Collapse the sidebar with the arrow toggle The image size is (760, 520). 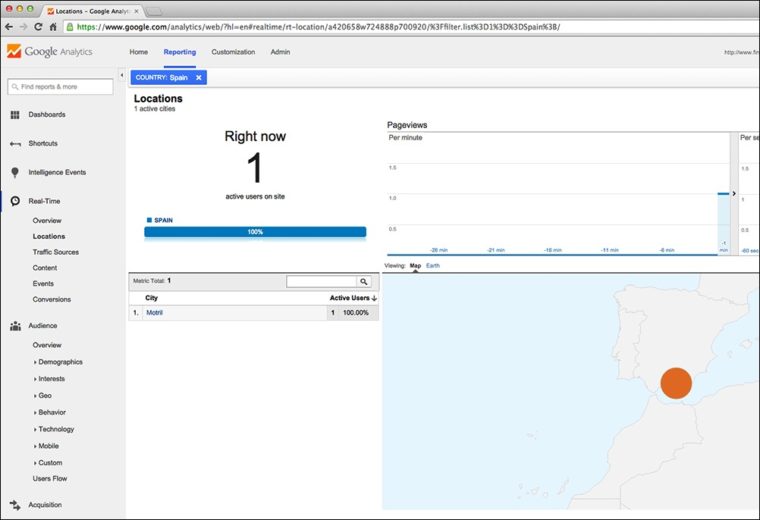coord(122,75)
